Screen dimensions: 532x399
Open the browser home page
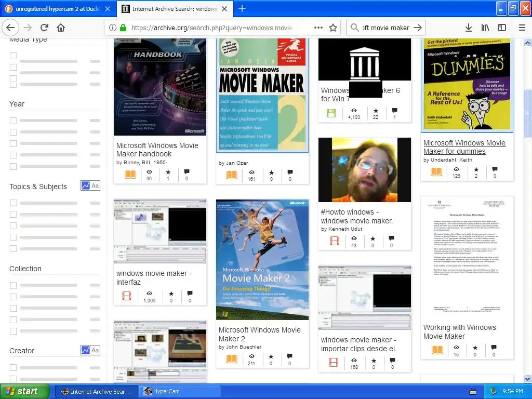[x=61, y=28]
